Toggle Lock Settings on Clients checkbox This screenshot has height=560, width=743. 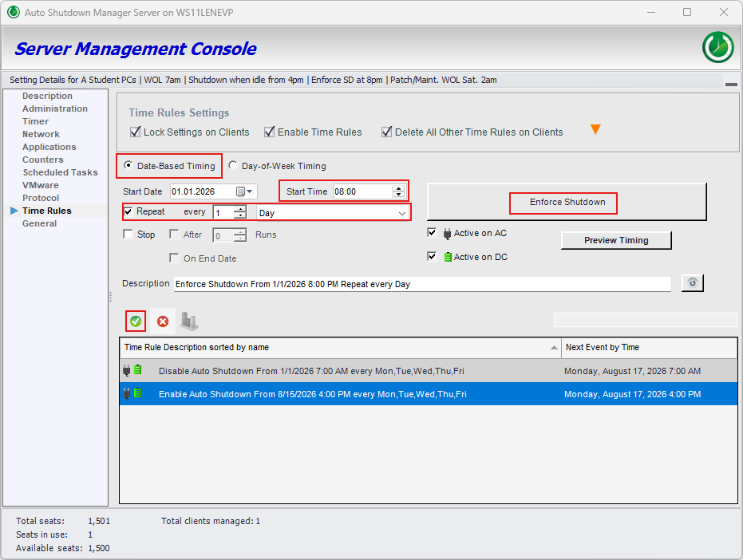(136, 132)
